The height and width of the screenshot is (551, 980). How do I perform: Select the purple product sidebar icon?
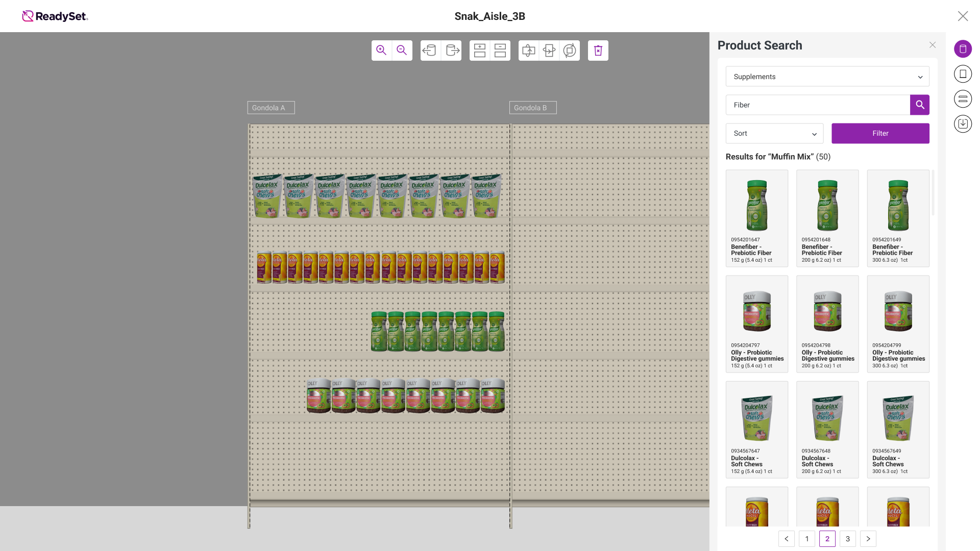click(x=963, y=49)
